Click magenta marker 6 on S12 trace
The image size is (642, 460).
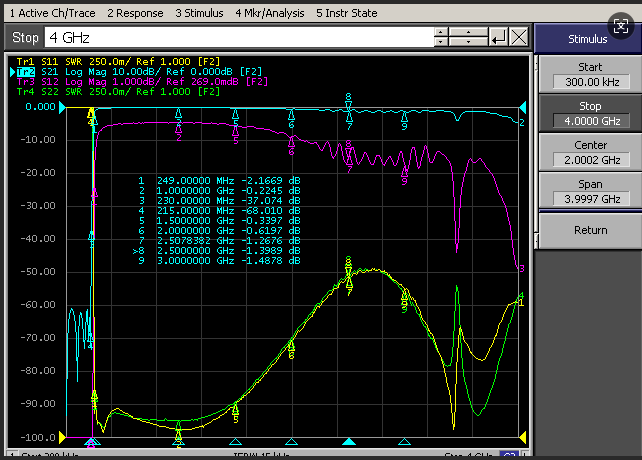click(x=291, y=146)
